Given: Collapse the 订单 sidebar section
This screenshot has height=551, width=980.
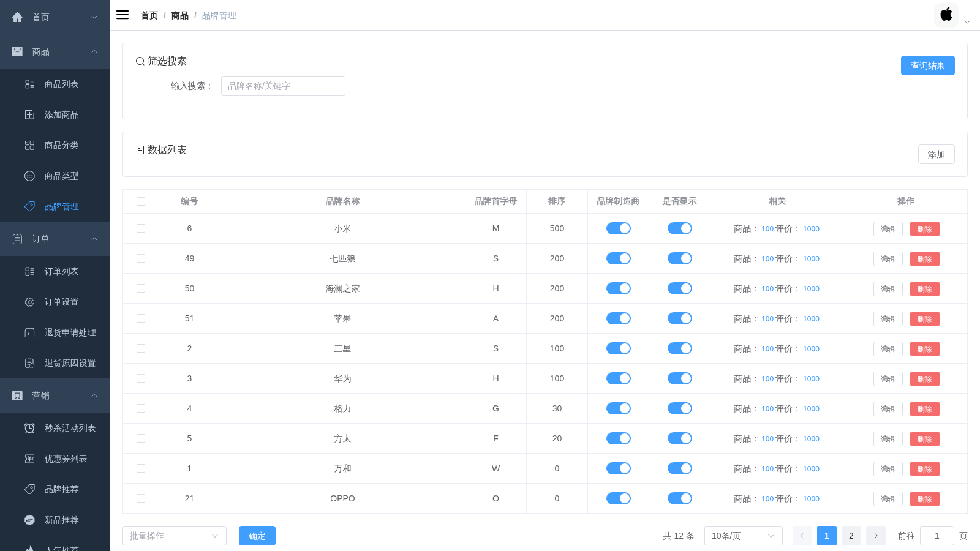Looking at the screenshot, I should tap(55, 239).
